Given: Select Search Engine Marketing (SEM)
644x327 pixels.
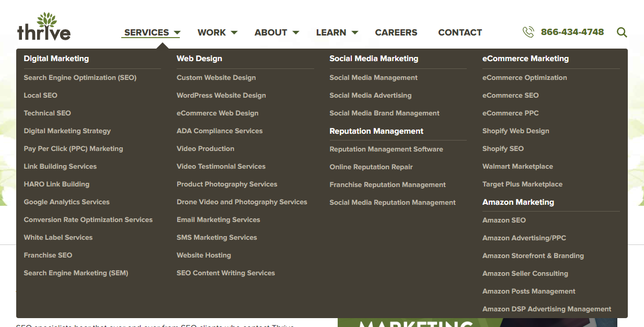Looking at the screenshot, I should pyautogui.click(x=76, y=273).
